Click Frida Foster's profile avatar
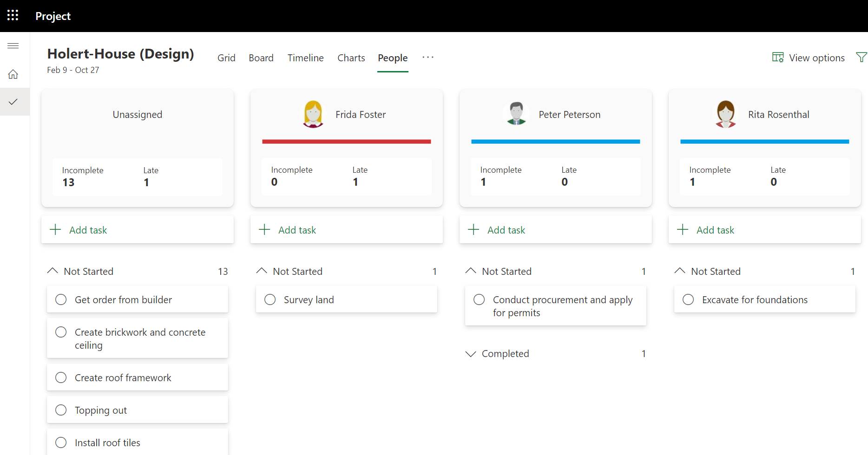Viewport: 868px width, 455px height. click(313, 113)
